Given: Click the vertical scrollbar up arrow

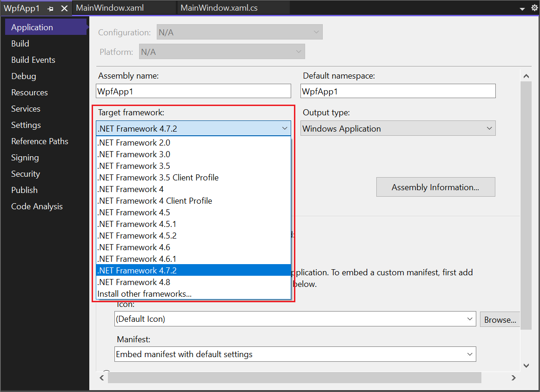Looking at the screenshot, I should tap(526, 75).
